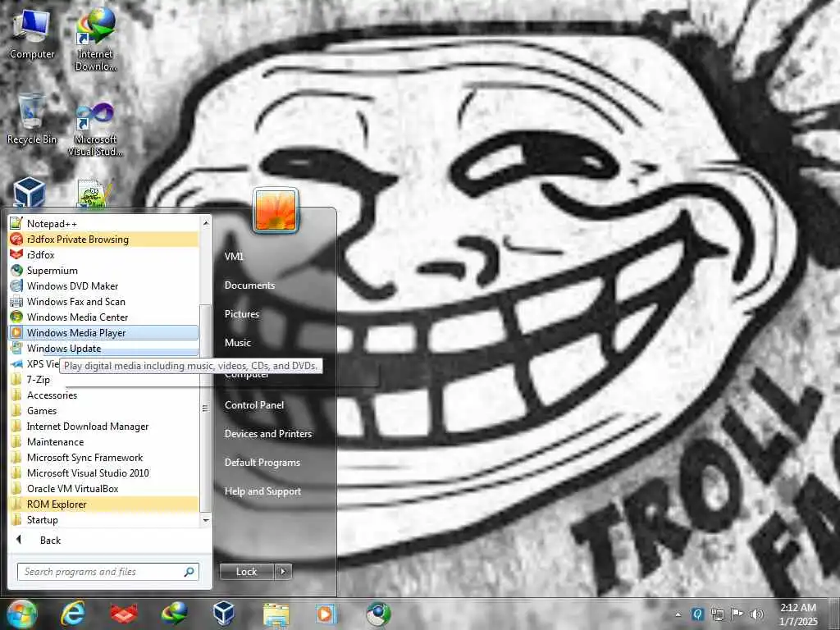Open Action Center flag icon

coord(737,614)
